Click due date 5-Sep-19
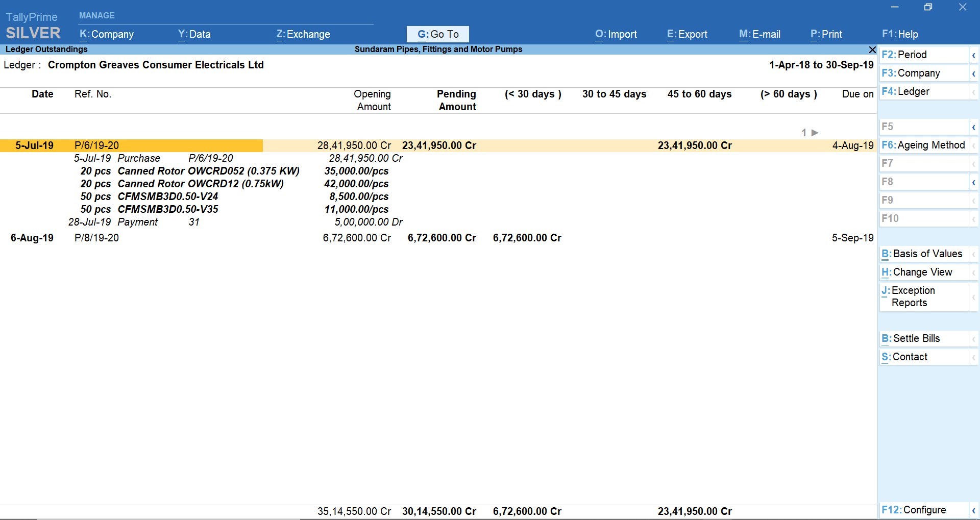980x520 pixels. (852, 238)
